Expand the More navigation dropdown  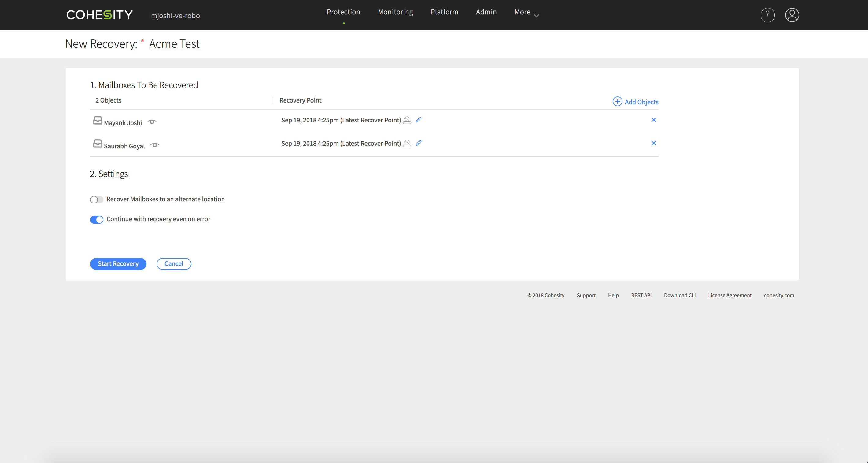[526, 13]
